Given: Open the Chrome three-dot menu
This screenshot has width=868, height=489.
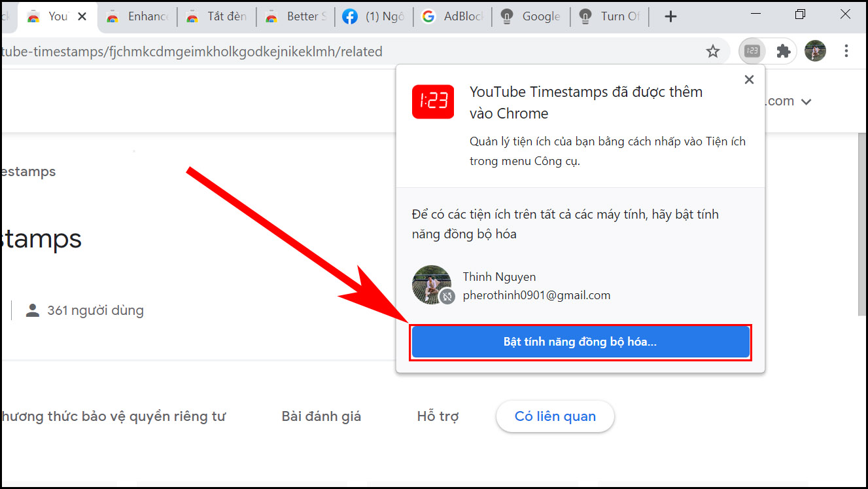Looking at the screenshot, I should tap(846, 51).
